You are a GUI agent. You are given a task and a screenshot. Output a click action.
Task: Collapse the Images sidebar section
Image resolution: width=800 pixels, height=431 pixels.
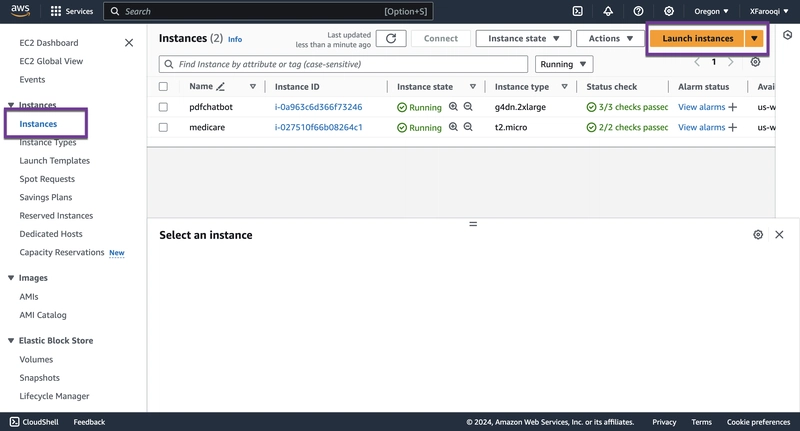pyautogui.click(x=11, y=278)
